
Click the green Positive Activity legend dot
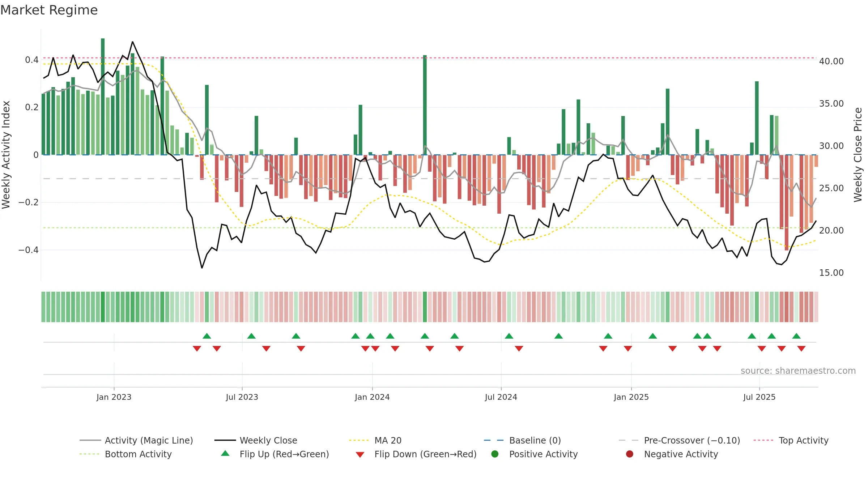(495, 454)
